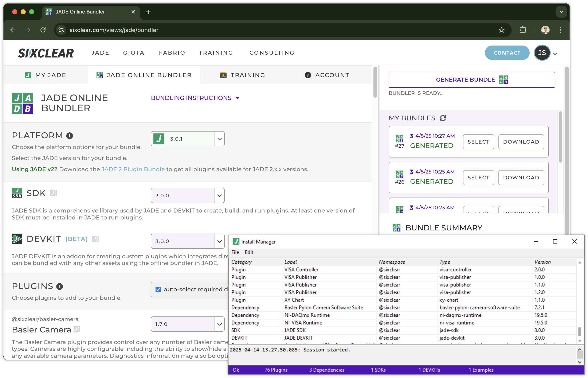
Task: Click the DEVKIT release notes icon
Action: pos(95,239)
